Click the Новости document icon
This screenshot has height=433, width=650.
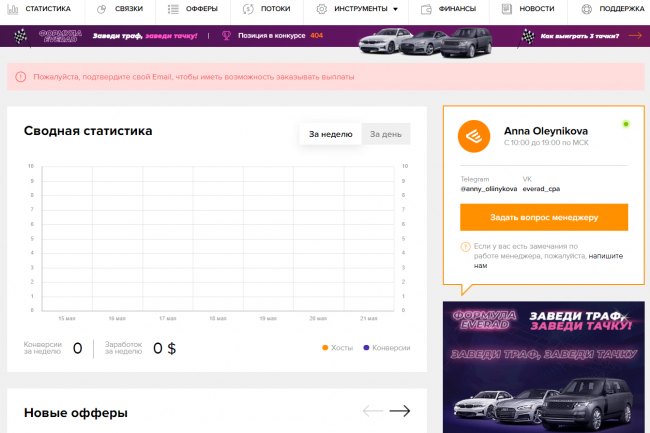pos(507,9)
